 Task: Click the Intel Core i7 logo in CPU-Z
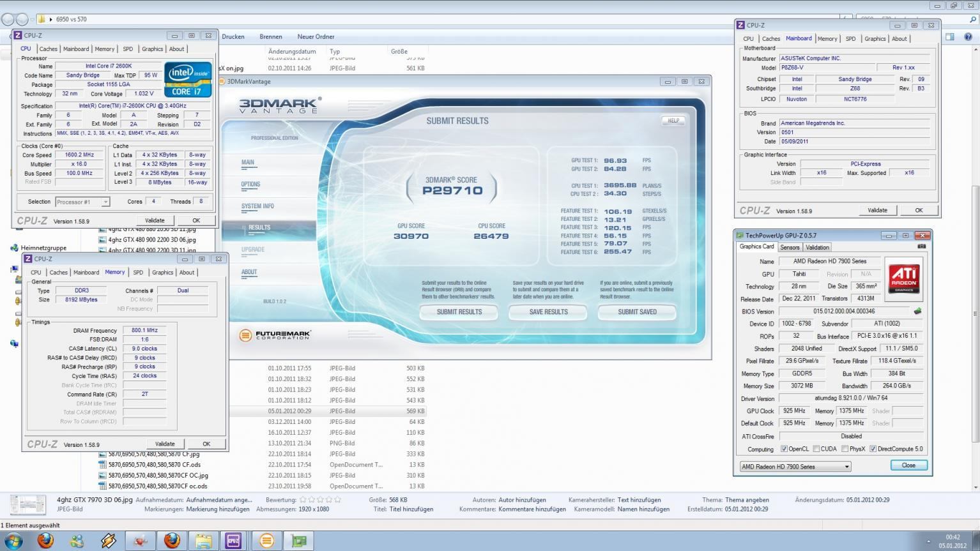click(188, 79)
